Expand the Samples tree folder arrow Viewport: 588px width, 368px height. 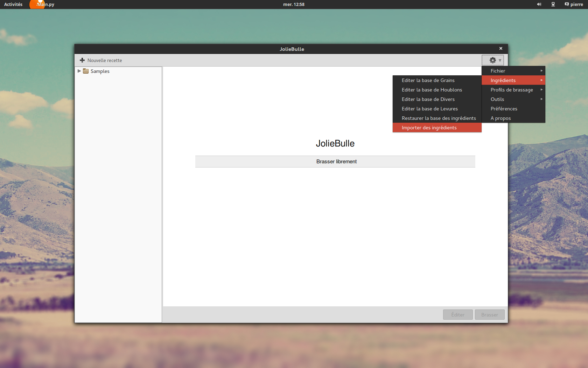79,71
